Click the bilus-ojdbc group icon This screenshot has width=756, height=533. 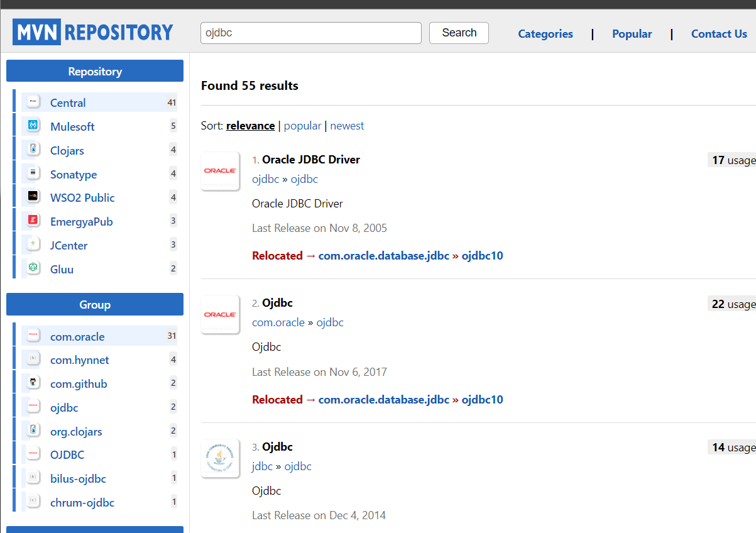(33, 478)
